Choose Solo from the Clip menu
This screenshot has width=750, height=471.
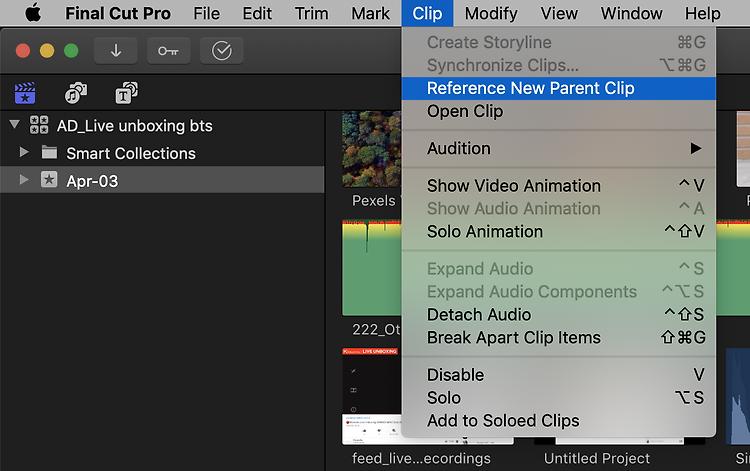(559, 398)
